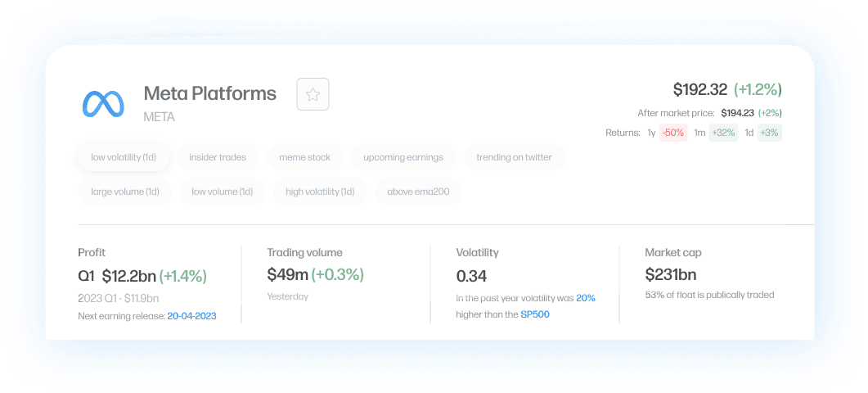Select the above ema200 tag

419,192
